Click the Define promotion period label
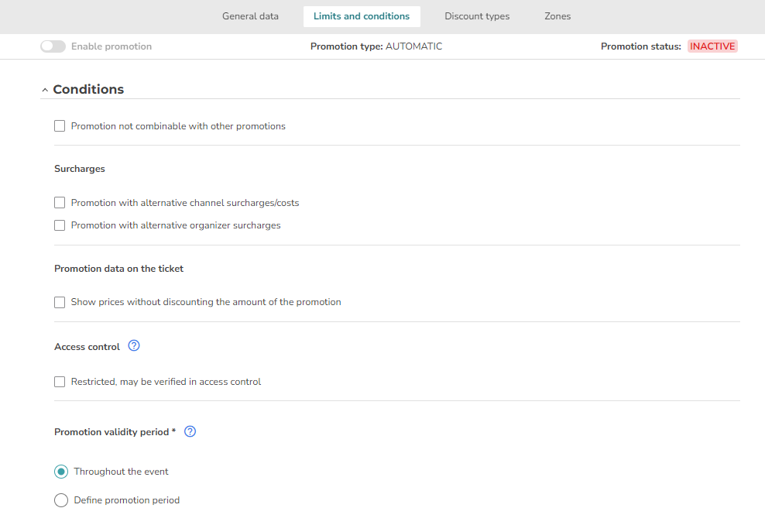The width and height of the screenshot is (765, 532). (x=127, y=500)
